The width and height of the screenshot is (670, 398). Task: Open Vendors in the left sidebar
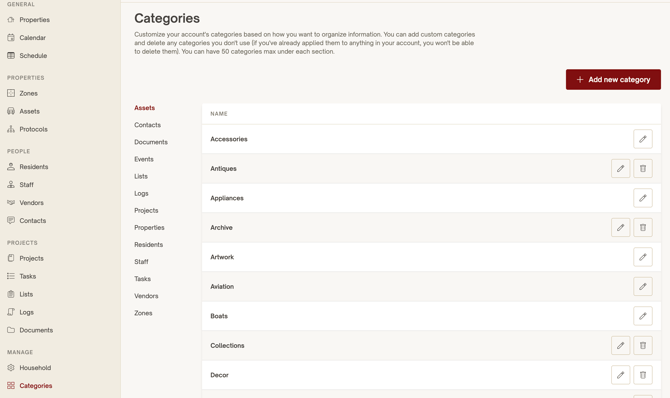click(x=25, y=203)
